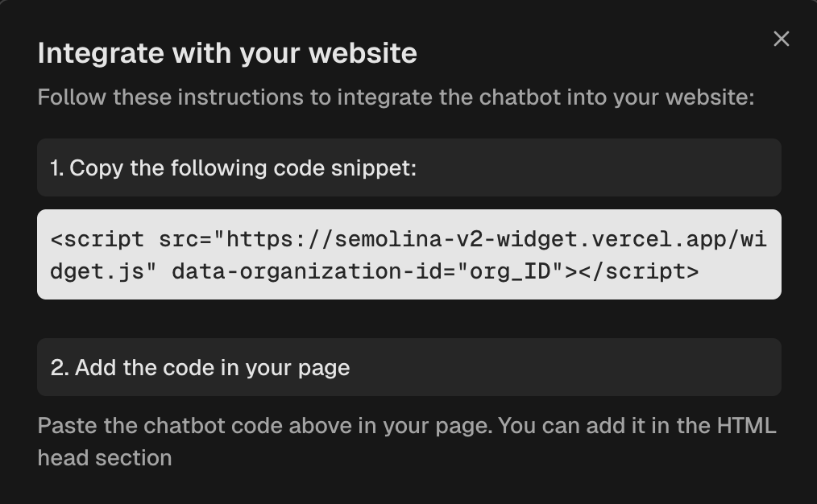This screenshot has height=504, width=817.
Task: Click step 2 add code instruction bar
Action: point(408,367)
